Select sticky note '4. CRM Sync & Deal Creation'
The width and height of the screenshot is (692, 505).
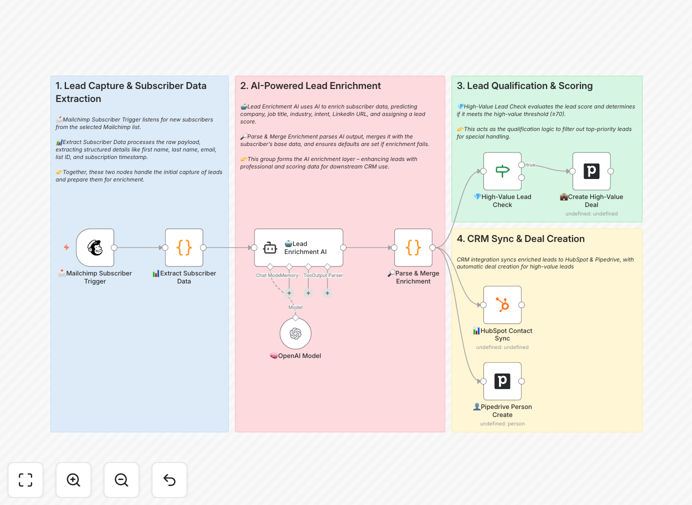pos(547,330)
